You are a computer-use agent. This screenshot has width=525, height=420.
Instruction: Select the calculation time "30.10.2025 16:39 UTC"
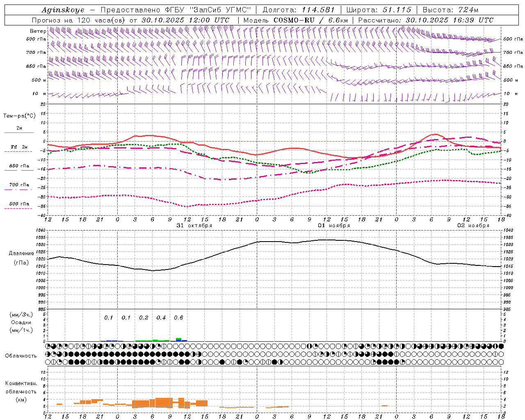coord(450,20)
